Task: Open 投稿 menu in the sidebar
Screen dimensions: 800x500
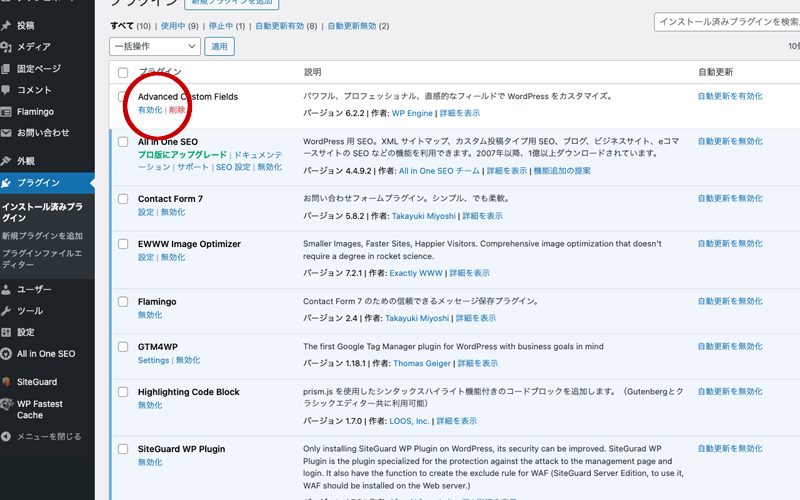Action: click(x=26, y=26)
